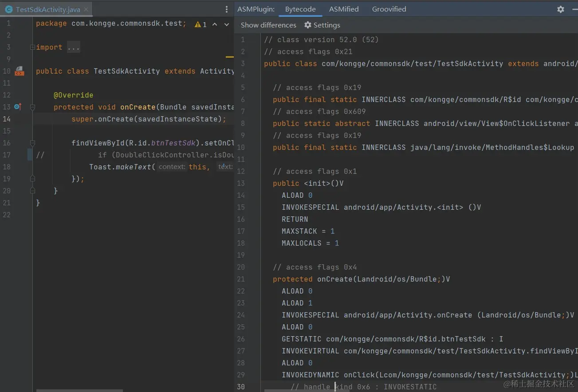Click the btnTestSdk identifier in Java editor

(x=173, y=143)
